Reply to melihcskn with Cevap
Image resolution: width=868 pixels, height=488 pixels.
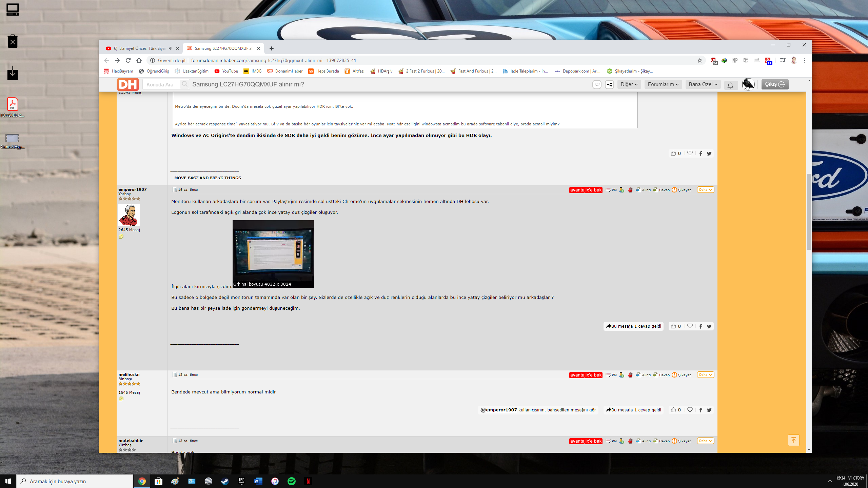click(661, 375)
